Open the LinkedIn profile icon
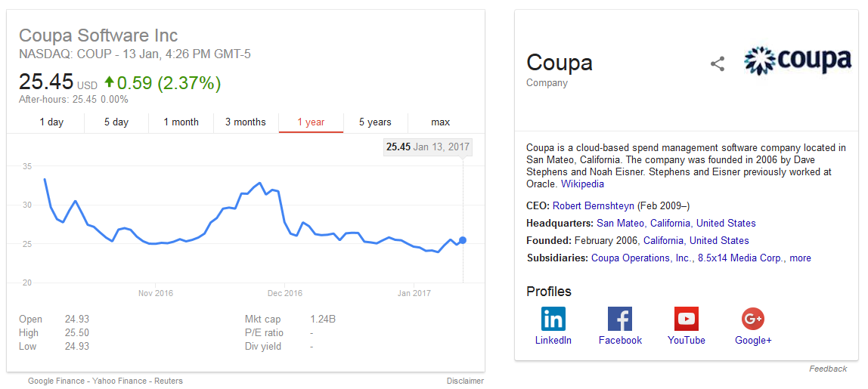This screenshot has width=868, height=389. pos(553,319)
